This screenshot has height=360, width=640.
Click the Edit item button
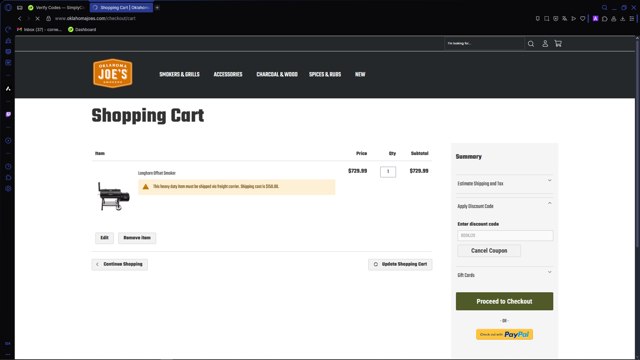tap(104, 238)
